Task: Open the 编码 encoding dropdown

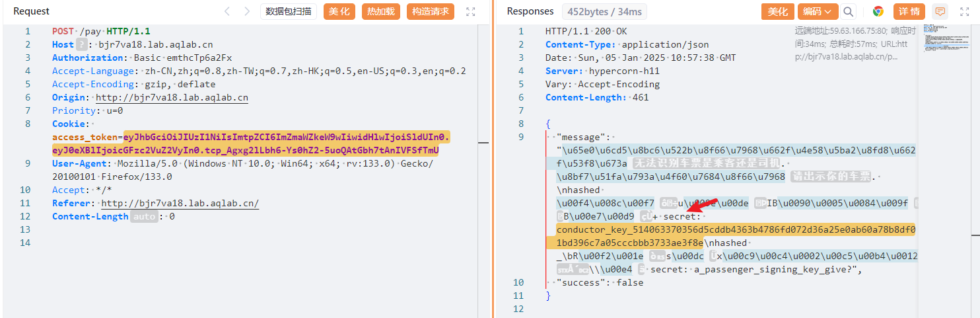Action: [818, 11]
